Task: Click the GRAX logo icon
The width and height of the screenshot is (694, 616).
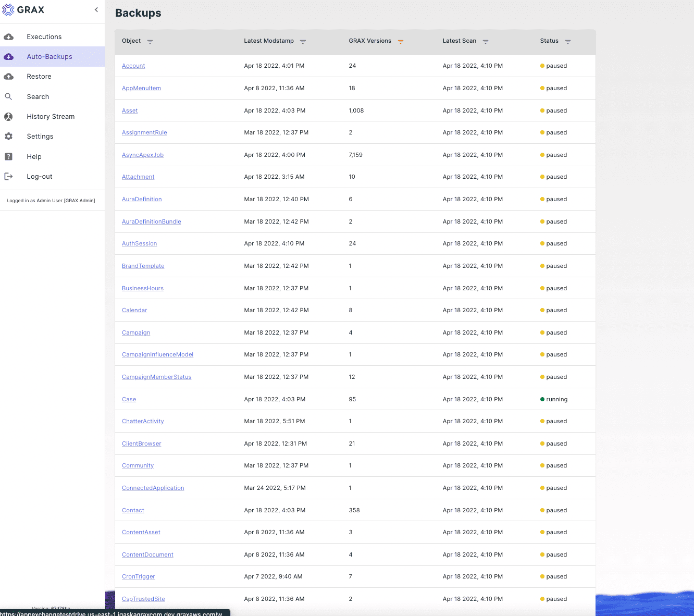Action: point(8,10)
